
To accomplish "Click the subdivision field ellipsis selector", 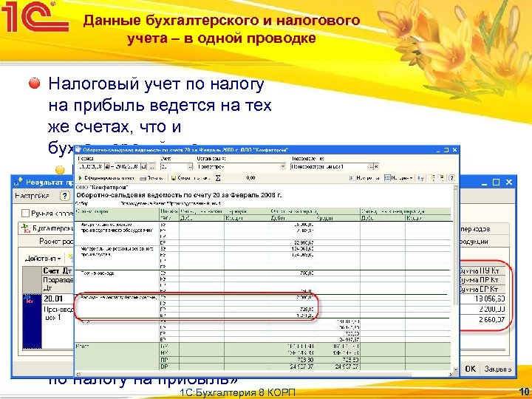I will (x=371, y=166).
